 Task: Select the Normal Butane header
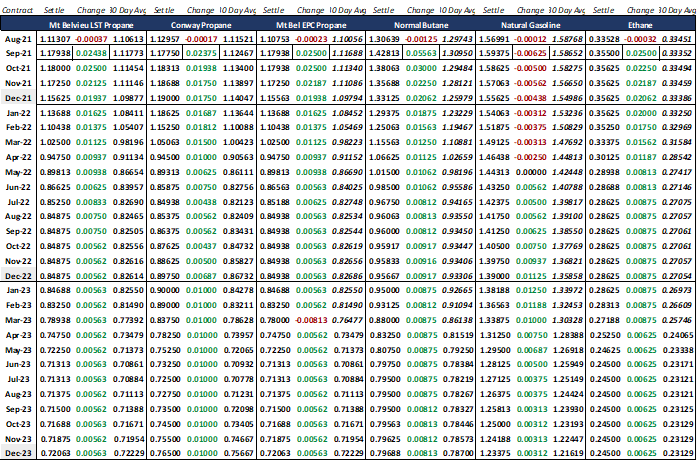pyautogui.click(x=421, y=25)
